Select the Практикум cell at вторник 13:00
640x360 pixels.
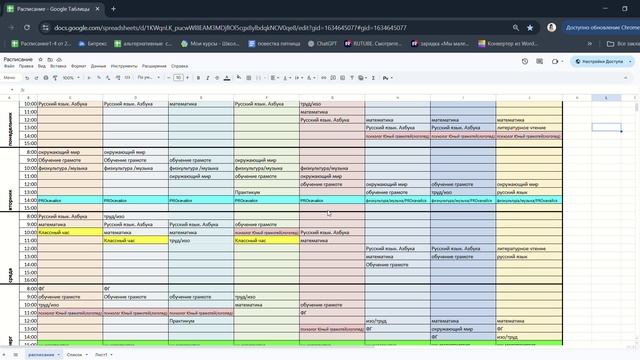point(266,192)
